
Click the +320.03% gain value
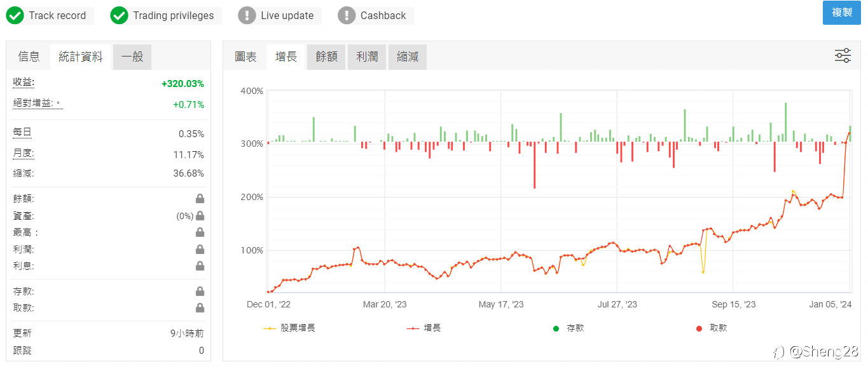click(x=183, y=84)
